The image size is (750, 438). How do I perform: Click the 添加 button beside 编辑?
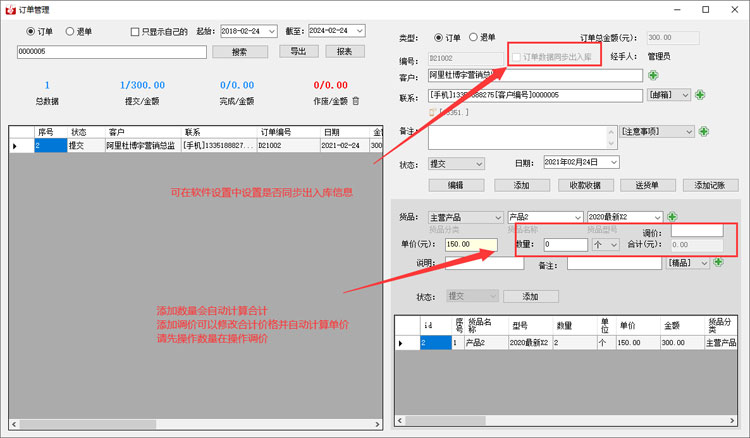tap(521, 185)
